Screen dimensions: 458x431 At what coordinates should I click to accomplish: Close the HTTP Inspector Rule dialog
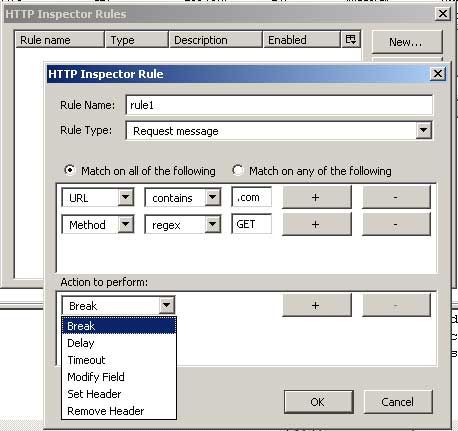(x=438, y=73)
